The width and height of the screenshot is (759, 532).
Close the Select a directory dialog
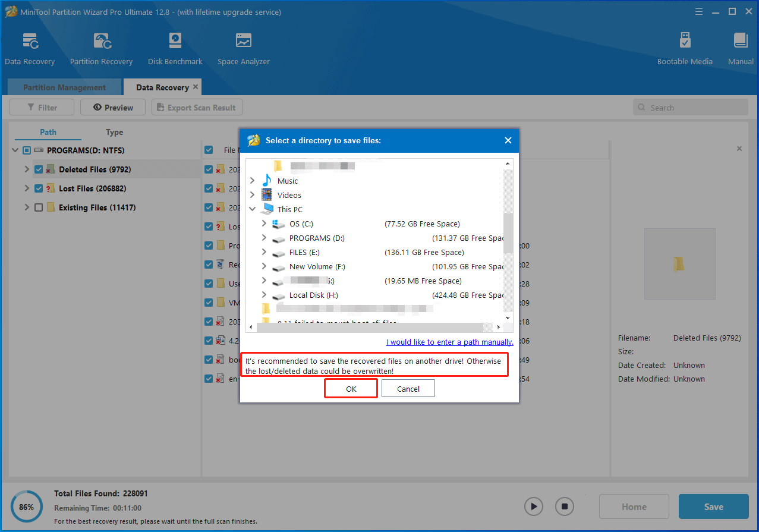click(508, 140)
